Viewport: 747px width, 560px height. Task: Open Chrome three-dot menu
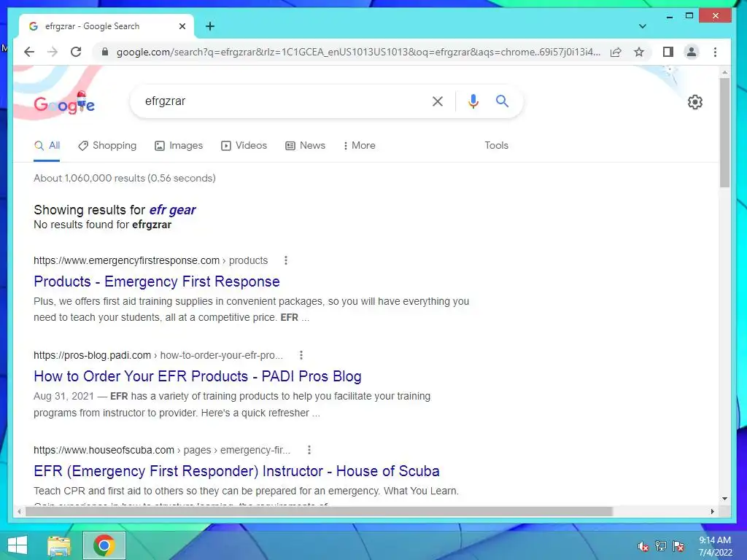(x=715, y=52)
